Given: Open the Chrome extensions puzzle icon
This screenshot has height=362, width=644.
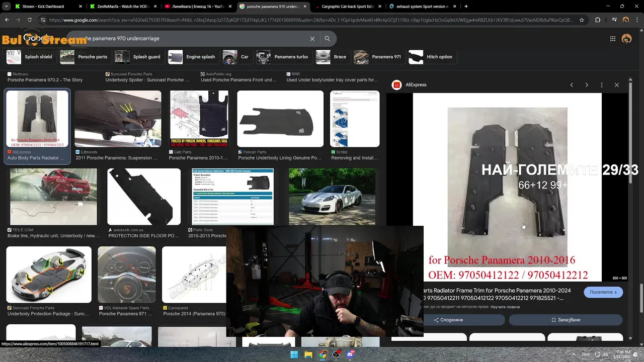Looking at the screenshot, I should pos(598,20).
